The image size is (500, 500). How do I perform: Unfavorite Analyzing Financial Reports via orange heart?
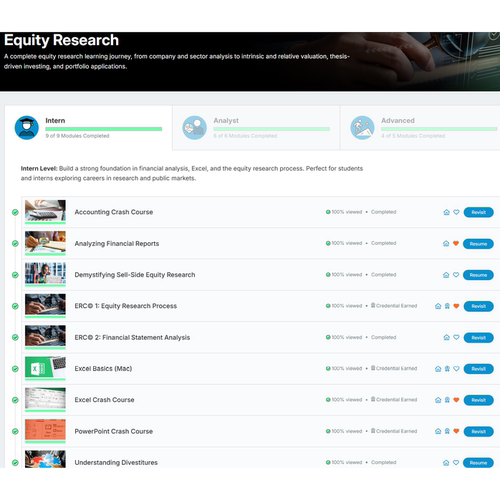point(456,243)
